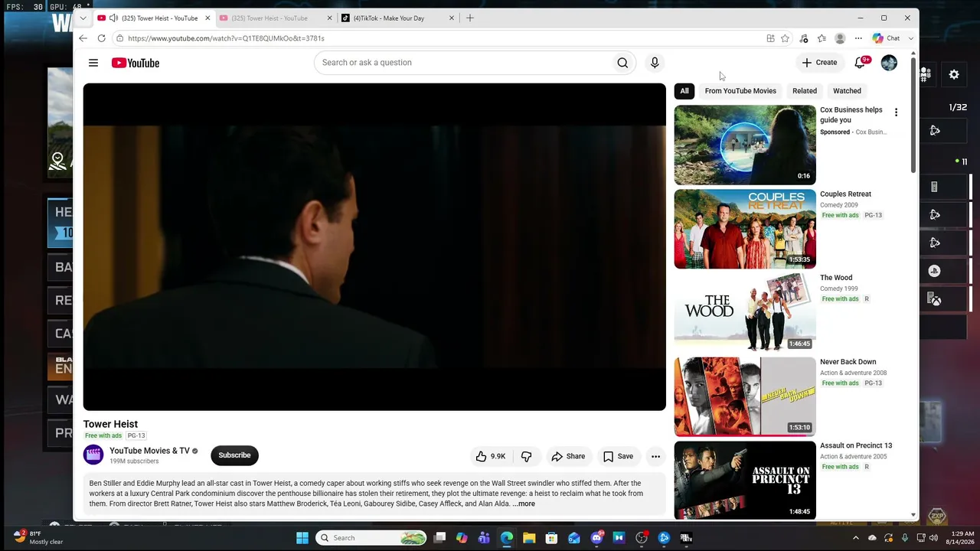980x551 pixels.
Task: Open the Windows Start menu
Action: coord(302,538)
